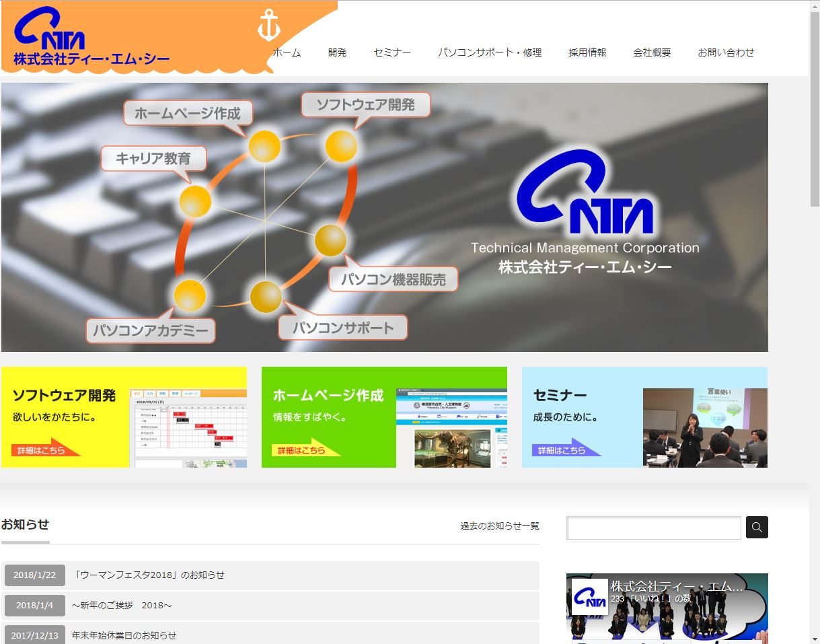The image size is (820, 644).
Task: Click the Facebook page TMC logo thumbnail
Action: (589, 597)
